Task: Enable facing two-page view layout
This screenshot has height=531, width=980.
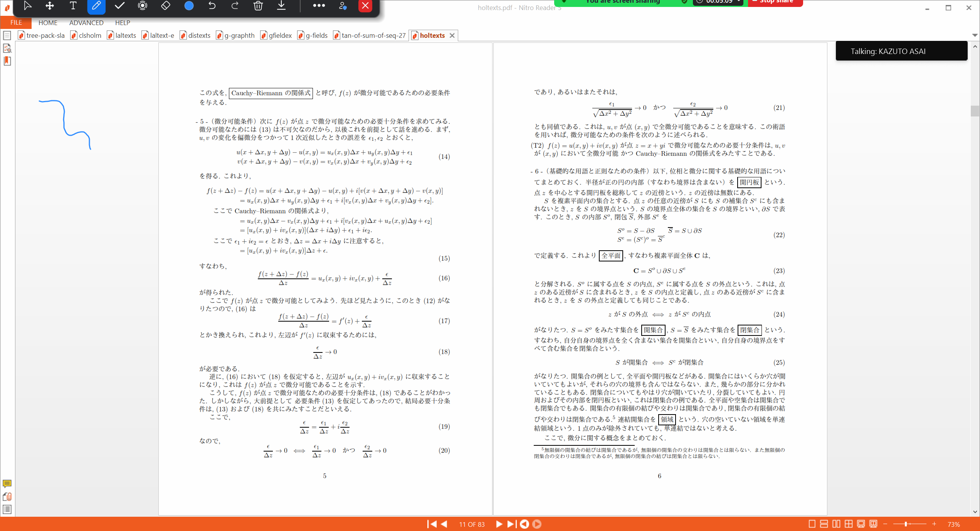Action: point(836,524)
